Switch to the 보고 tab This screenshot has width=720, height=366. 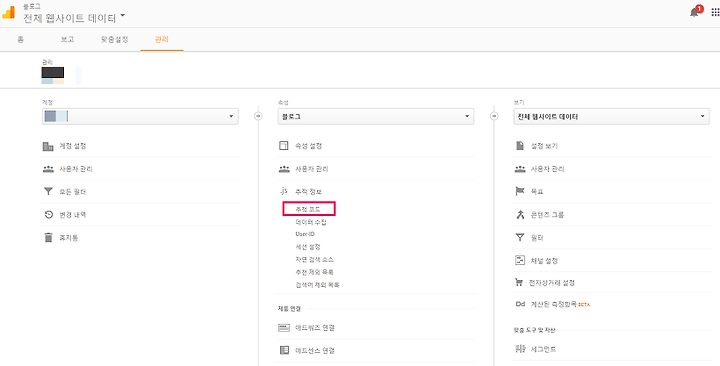coord(68,39)
